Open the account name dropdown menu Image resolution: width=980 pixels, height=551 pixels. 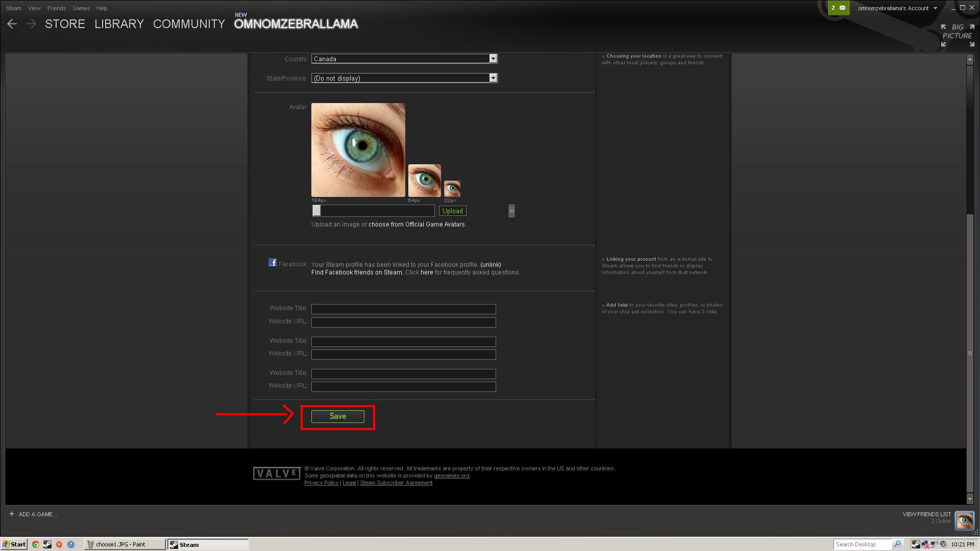click(x=897, y=8)
